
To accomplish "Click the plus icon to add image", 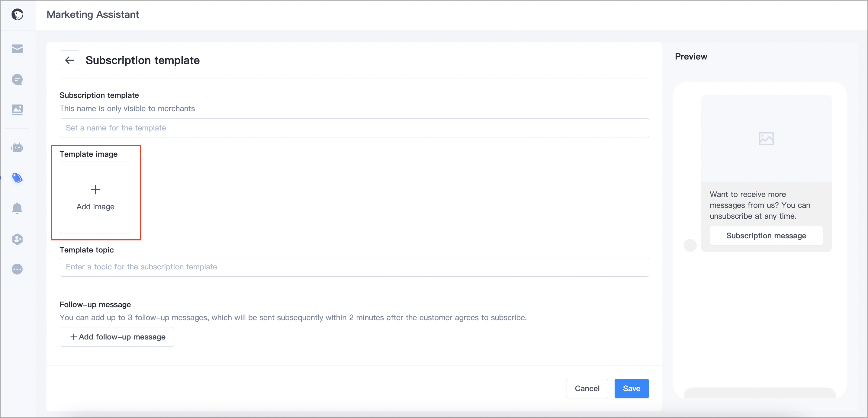I will click(x=95, y=189).
